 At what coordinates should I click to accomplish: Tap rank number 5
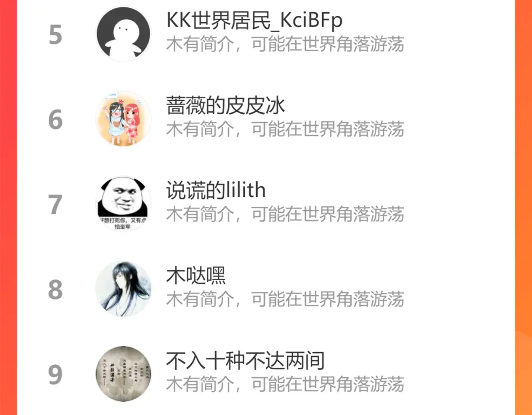(55, 34)
